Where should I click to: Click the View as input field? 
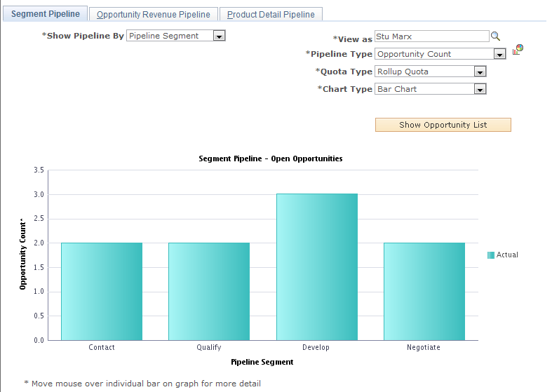(x=431, y=36)
